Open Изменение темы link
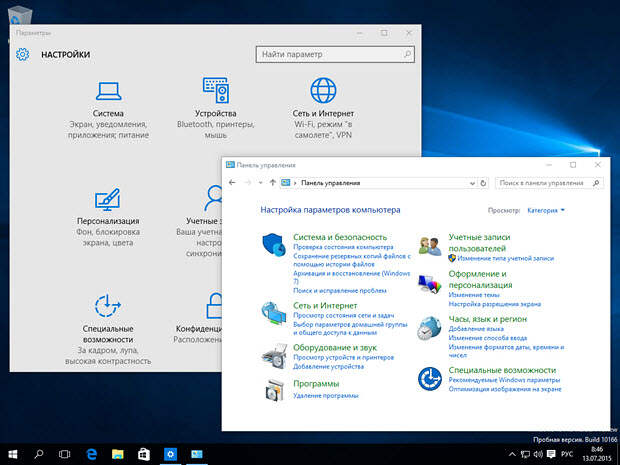 coord(474,295)
